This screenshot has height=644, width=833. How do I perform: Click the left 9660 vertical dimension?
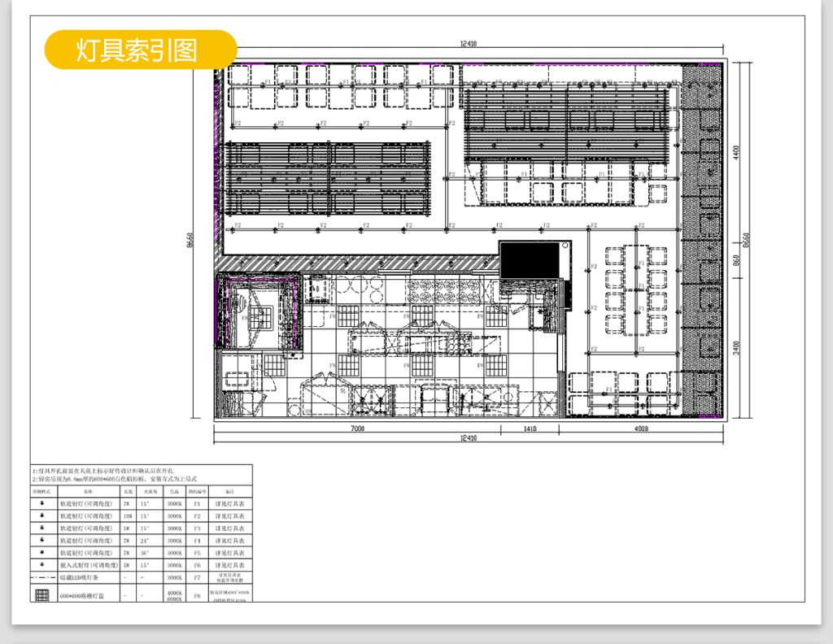click(x=190, y=241)
